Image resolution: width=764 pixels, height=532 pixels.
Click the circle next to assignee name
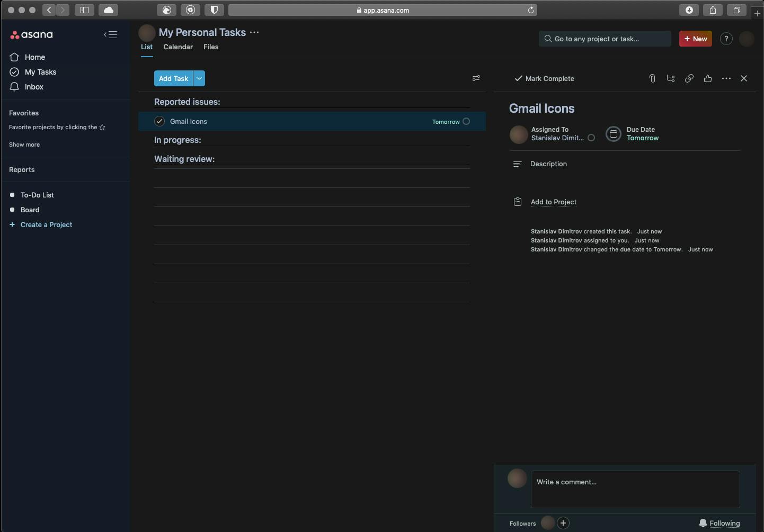(591, 138)
